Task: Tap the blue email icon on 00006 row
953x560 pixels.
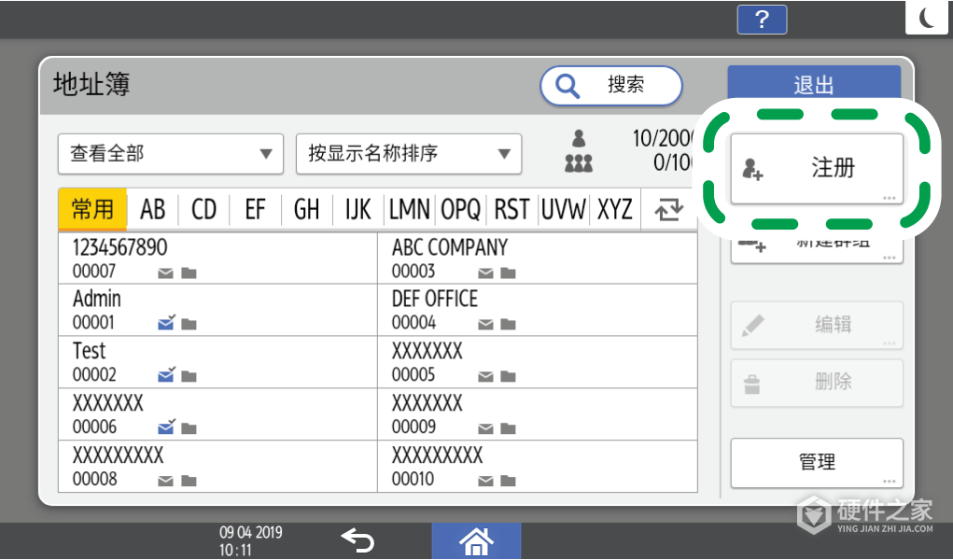Action: pyautogui.click(x=166, y=427)
